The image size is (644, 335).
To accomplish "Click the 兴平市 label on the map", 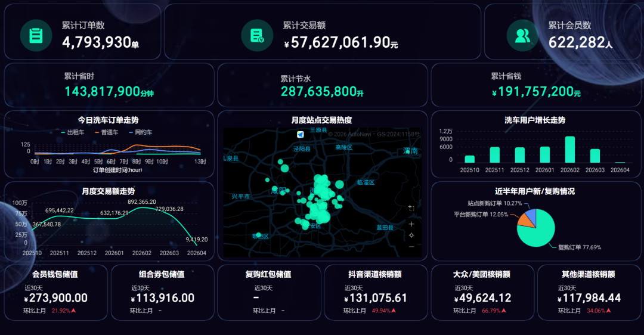I will (x=241, y=197).
